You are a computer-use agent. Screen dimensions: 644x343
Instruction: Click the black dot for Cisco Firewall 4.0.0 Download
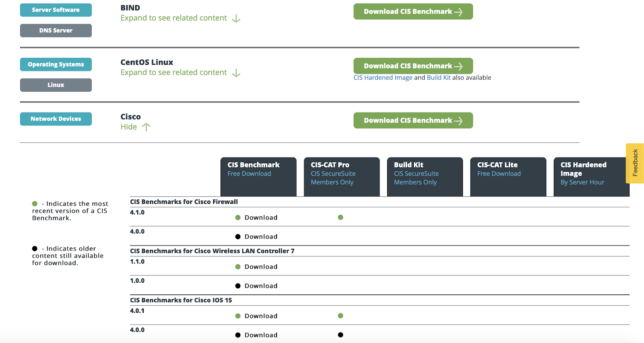click(238, 237)
